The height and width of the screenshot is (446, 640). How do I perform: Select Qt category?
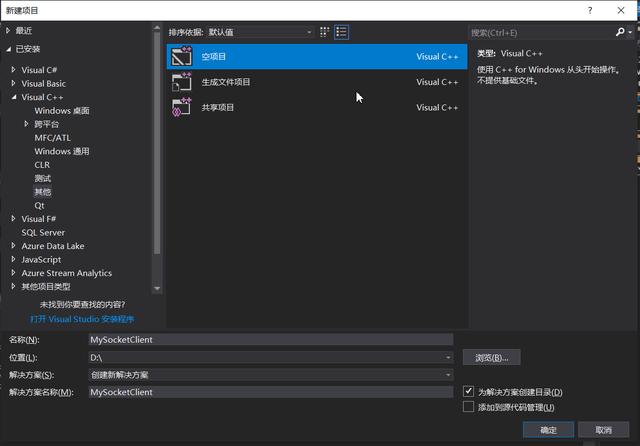(39, 205)
